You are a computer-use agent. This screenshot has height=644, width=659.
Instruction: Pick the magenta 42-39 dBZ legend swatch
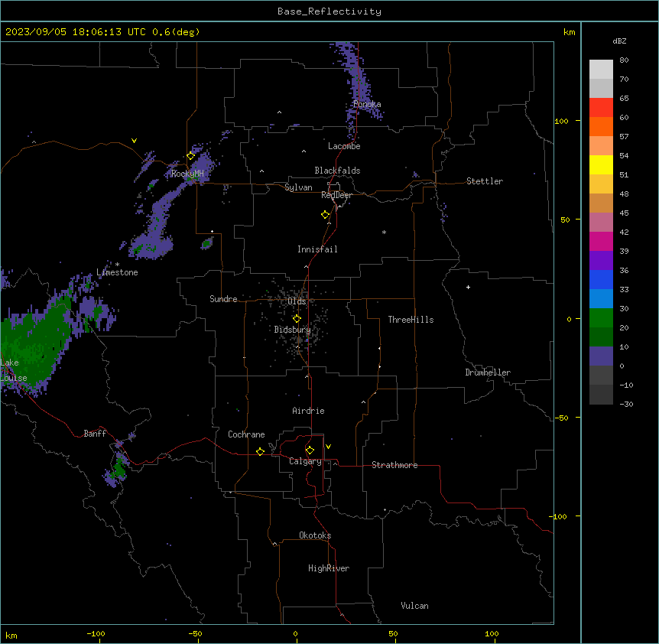coord(601,241)
